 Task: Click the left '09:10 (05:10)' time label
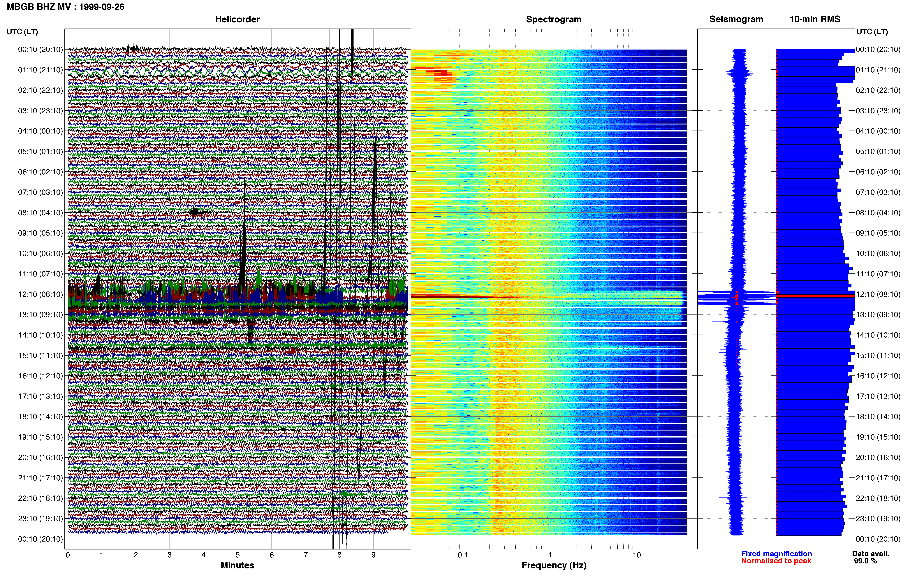click(41, 233)
